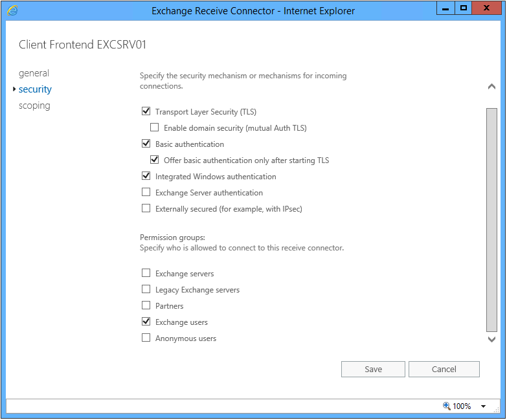Click the window resize grip in status bar
Image resolution: width=507 pixels, height=420 pixels.
497,410
